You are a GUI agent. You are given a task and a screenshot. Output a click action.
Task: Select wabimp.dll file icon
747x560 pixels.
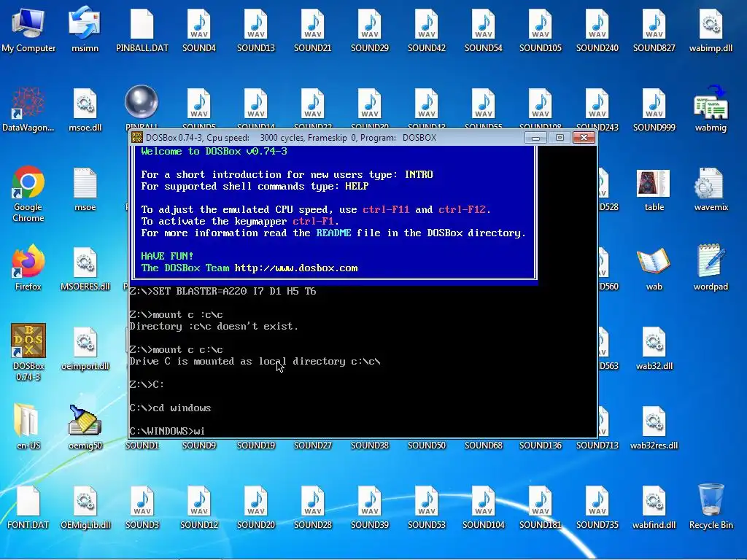coord(711,25)
